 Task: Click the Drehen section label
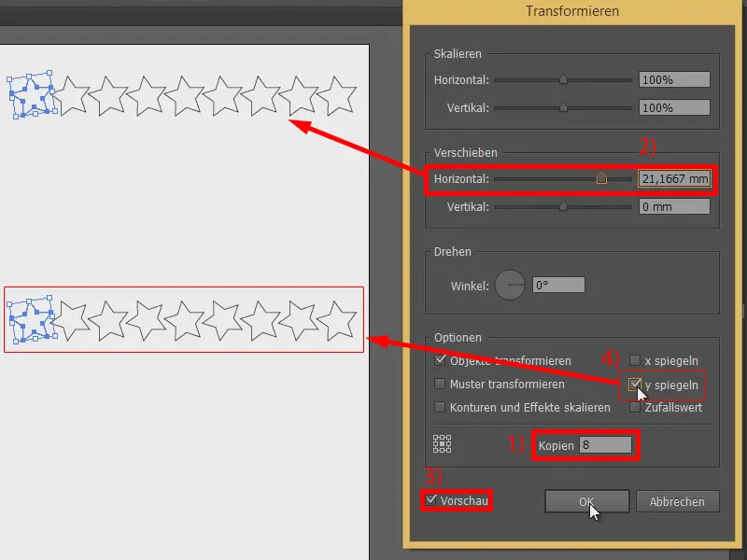pos(452,251)
